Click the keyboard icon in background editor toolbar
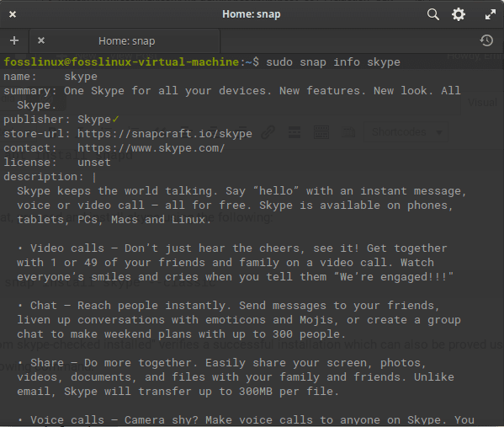The height and width of the screenshot is (427, 504). (321, 132)
